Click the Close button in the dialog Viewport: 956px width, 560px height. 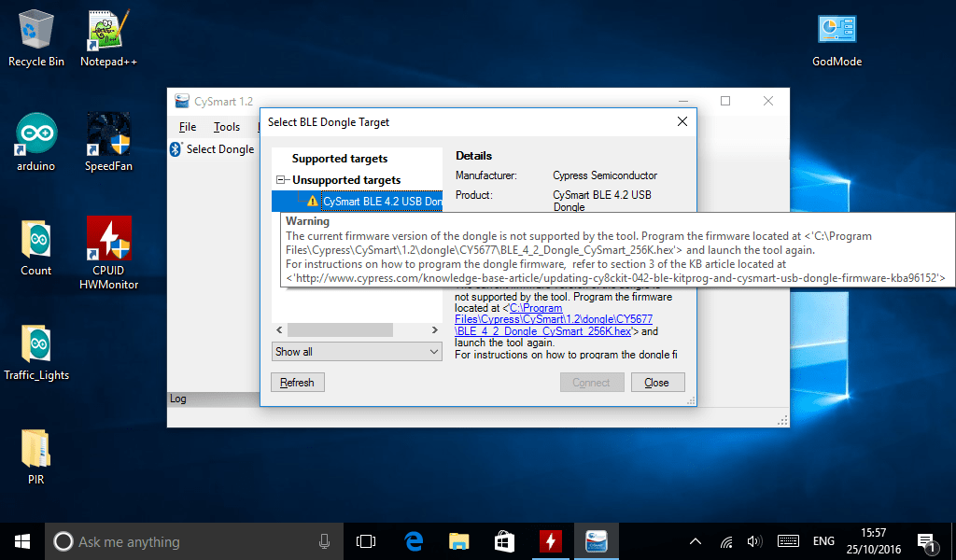[x=657, y=382]
